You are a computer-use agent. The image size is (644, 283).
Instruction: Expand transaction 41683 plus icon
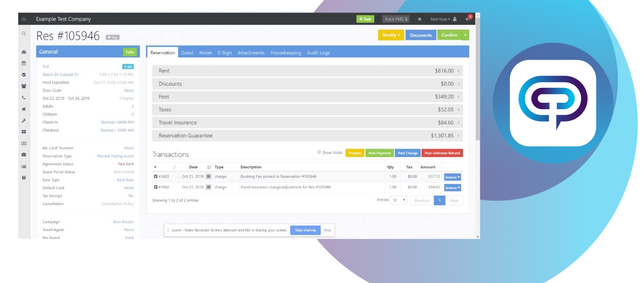pos(156,176)
